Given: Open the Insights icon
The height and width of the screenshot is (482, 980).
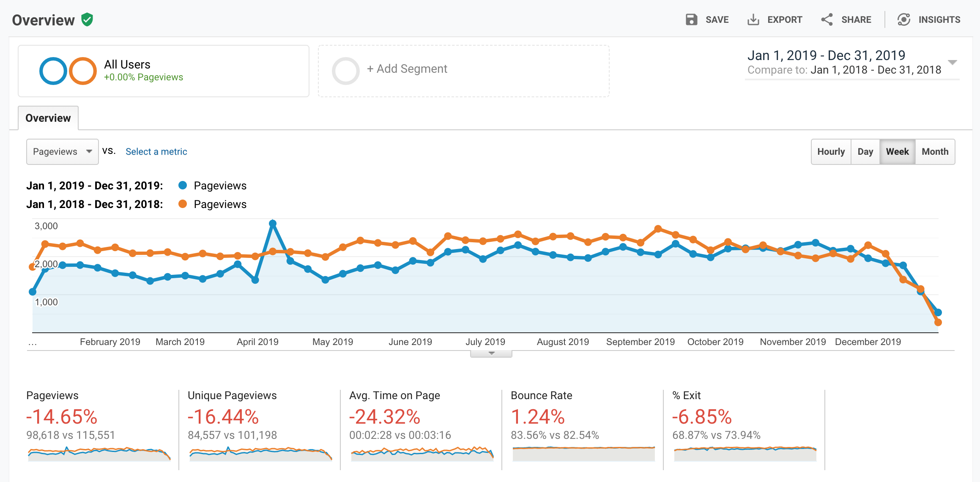Looking at the screenshot, I should pyautogui.click(x=904, y=19).
